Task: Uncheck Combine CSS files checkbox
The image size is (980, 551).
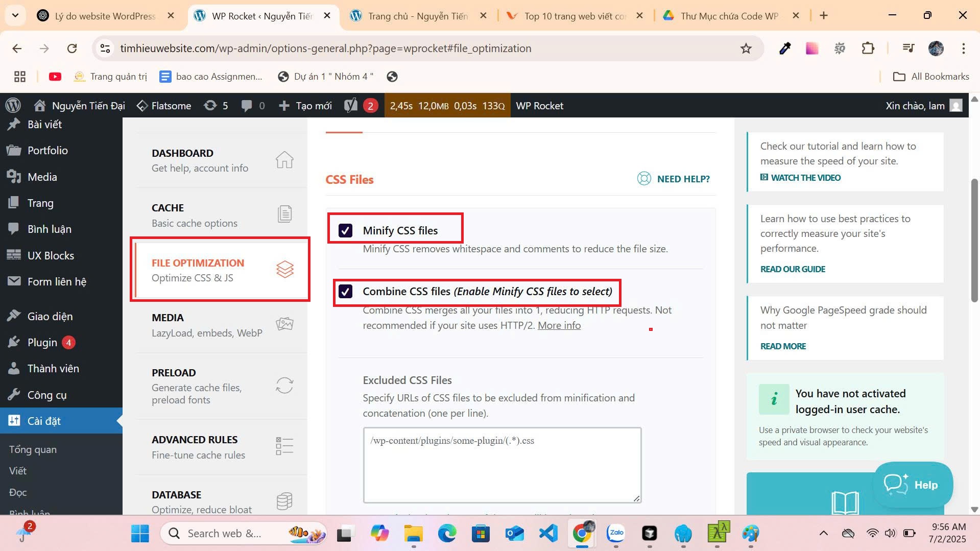Action: pos(346,292)
